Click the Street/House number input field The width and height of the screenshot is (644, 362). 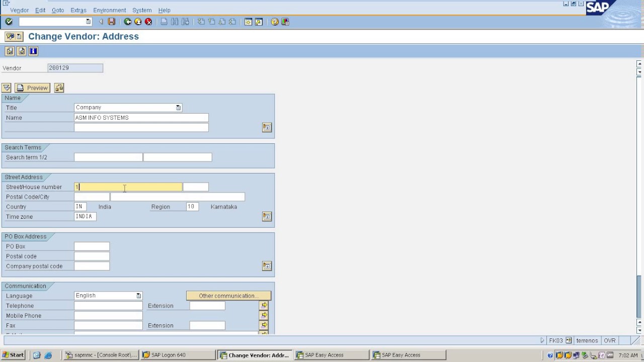pyautogui.click(x=128, y=187)
